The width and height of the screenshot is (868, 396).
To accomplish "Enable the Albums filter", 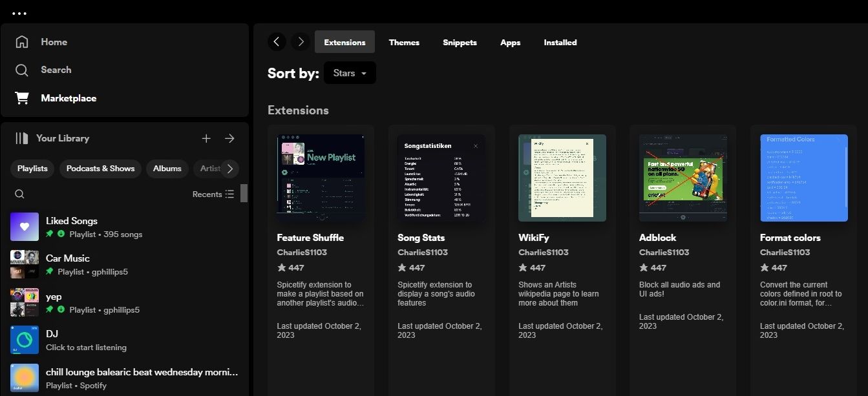I will 167,169.
